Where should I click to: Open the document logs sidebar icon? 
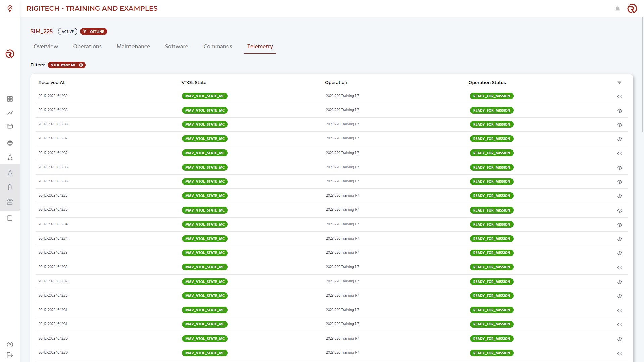click(10, 218)
